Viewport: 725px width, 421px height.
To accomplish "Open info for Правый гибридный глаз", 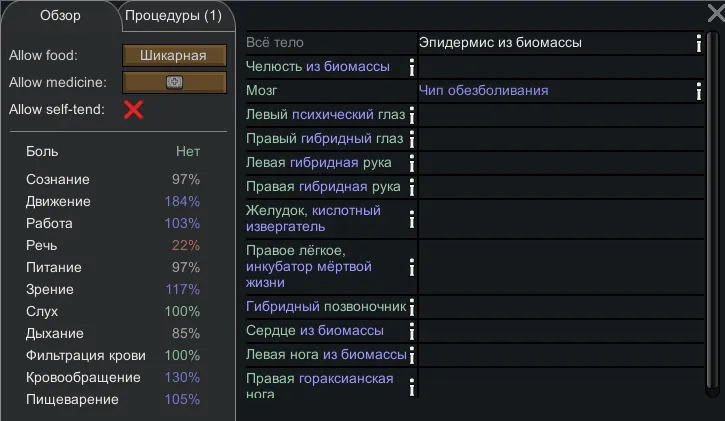I will point(412,140).
